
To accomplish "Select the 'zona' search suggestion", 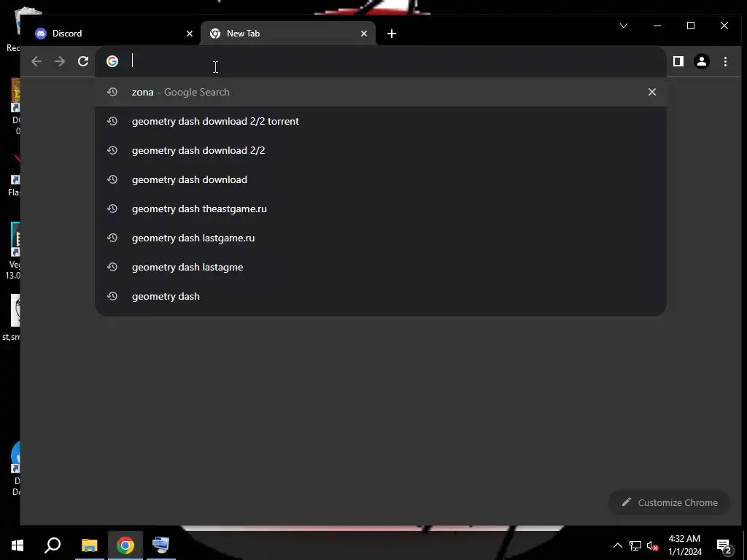I will (x=380, y=92).
